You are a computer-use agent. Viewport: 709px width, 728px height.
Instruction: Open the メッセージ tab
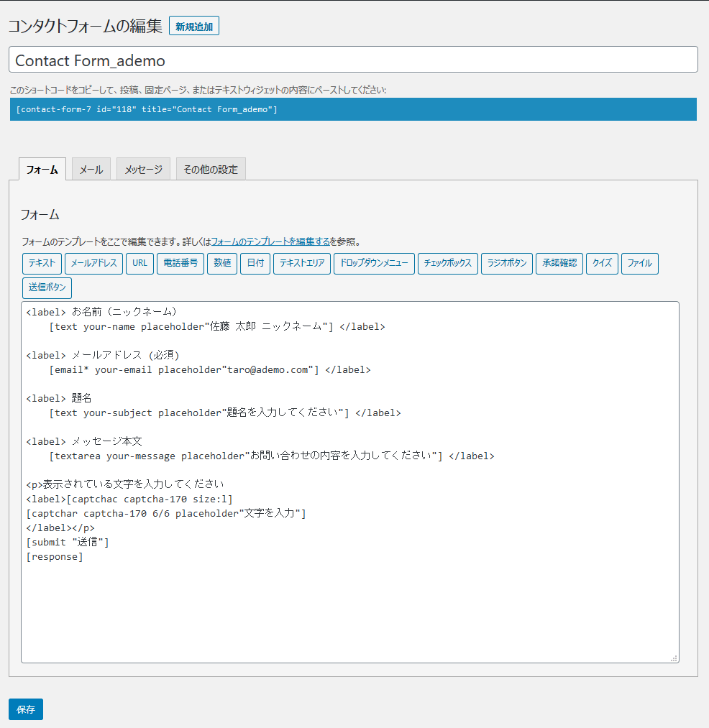143,170
